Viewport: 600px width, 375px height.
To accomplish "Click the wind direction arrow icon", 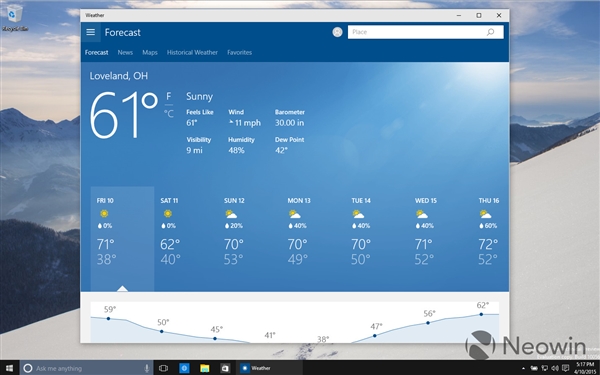I will click(231, 122).
